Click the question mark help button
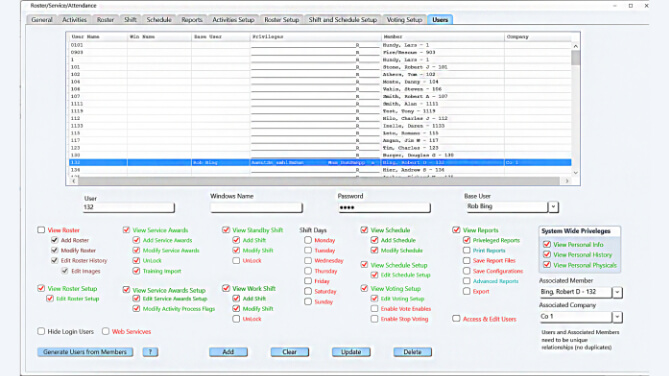The height and width of the screenshot is (376, 669). click(150, 352)
